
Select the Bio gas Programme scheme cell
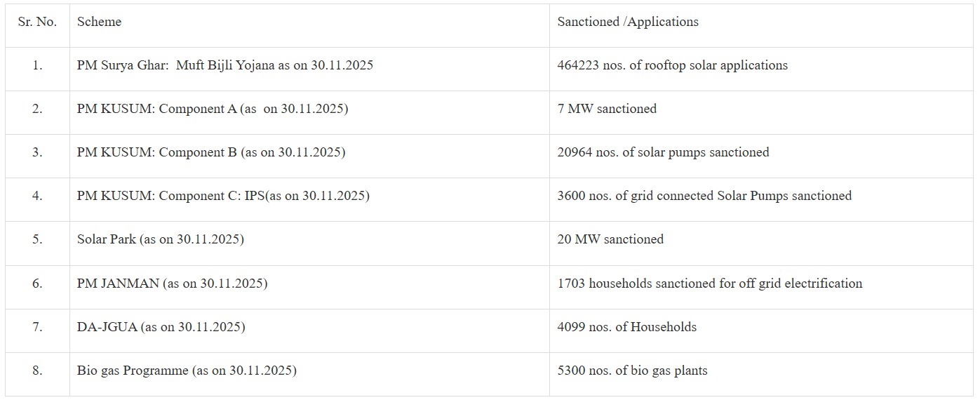(187, 371)
